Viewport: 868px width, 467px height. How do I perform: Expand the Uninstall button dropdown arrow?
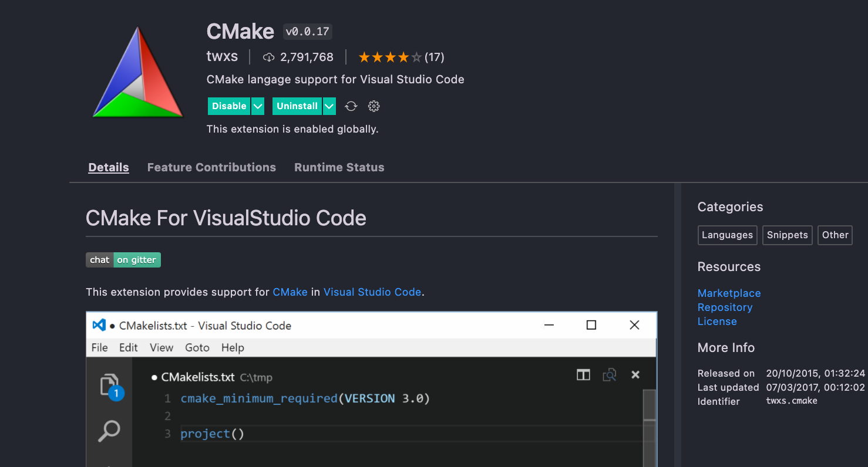coord(329,106)
